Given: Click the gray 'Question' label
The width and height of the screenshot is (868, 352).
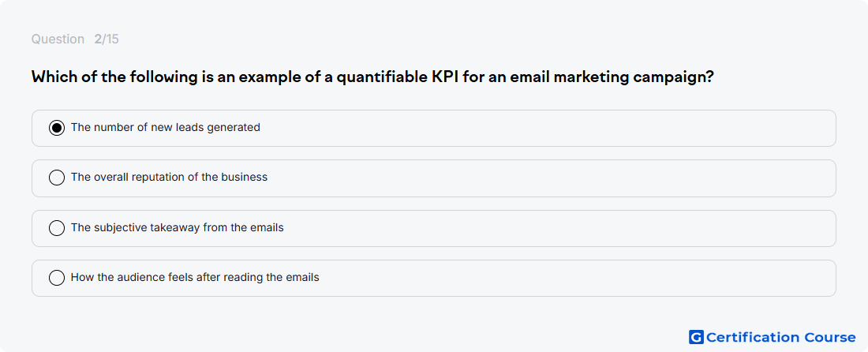Looking at the screenshot, I should point(58,39).
